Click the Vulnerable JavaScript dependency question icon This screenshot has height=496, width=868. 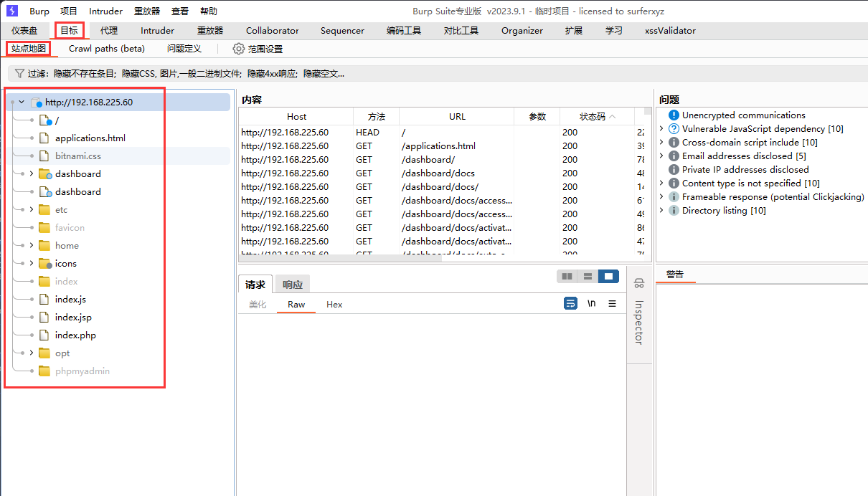pos(674,129)
